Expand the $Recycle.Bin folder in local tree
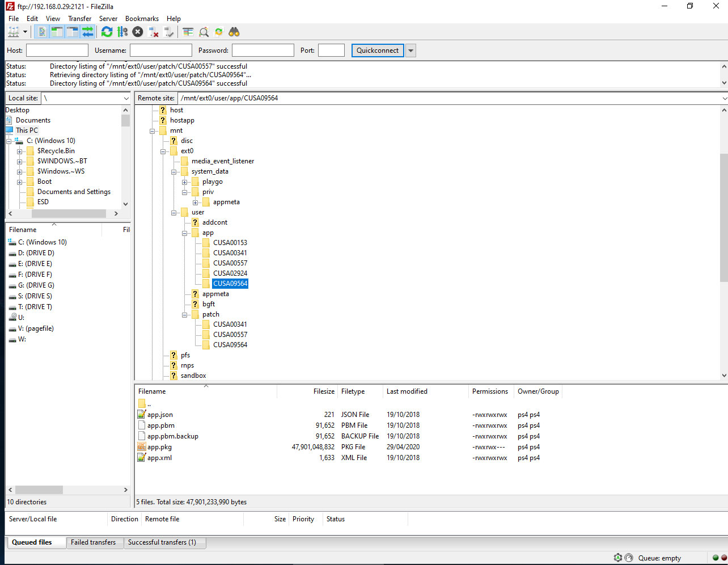Viewport: 728px width, 565px height. 20,151
